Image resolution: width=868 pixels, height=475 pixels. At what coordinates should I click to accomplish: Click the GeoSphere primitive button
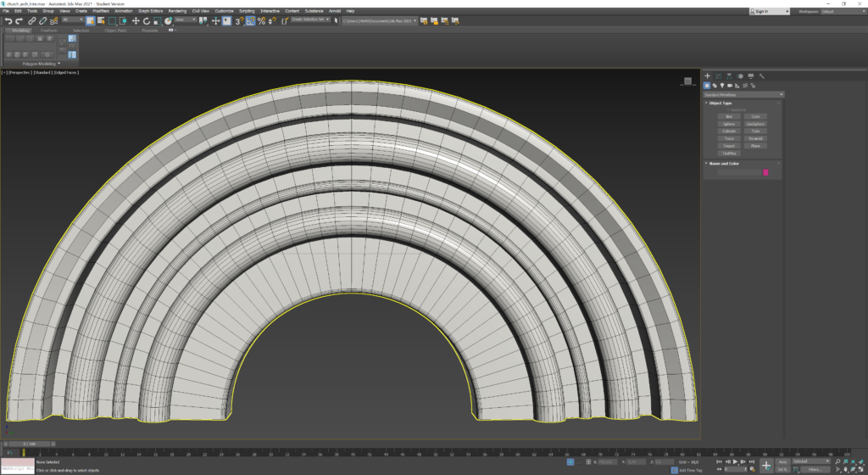755,124
